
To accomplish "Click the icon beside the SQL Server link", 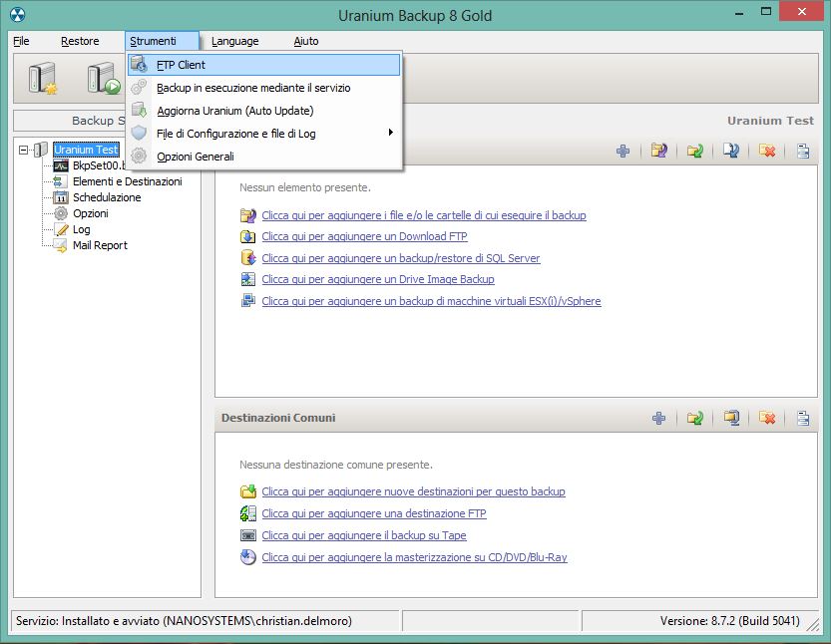I will 248,258.
